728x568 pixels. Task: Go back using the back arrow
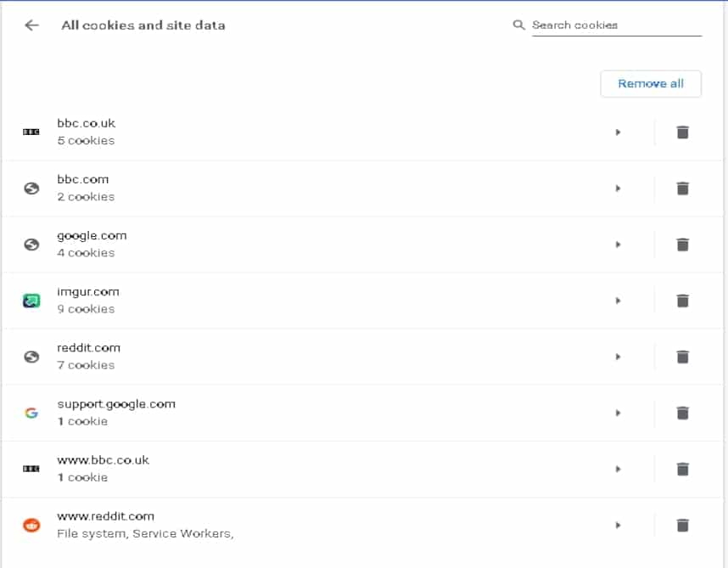pyautogui.click(x=31, y=25)
